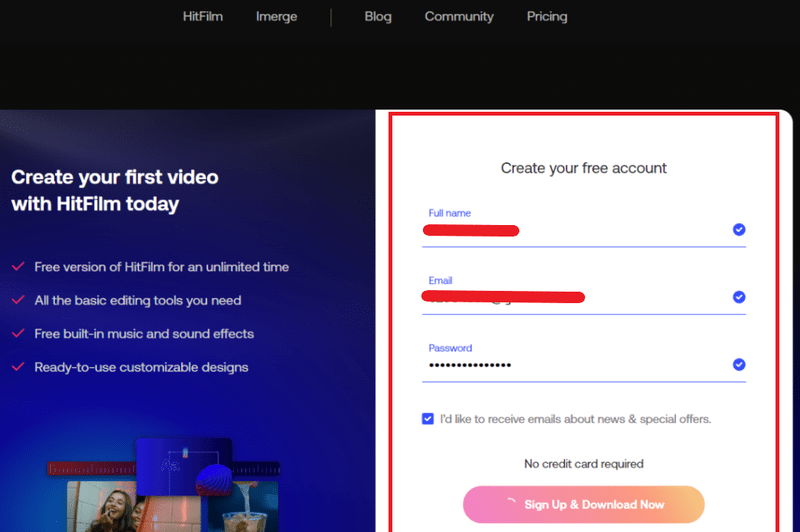Click checkmark beside 'Free version of HitFilm'
The image size is (800, 532).
[x=18, y=266]
